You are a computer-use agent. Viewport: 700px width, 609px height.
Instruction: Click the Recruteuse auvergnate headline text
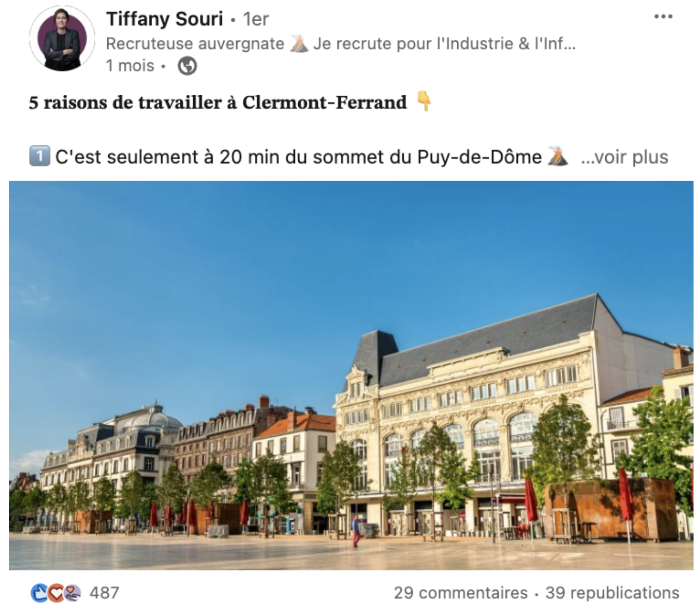click(195, 43)
